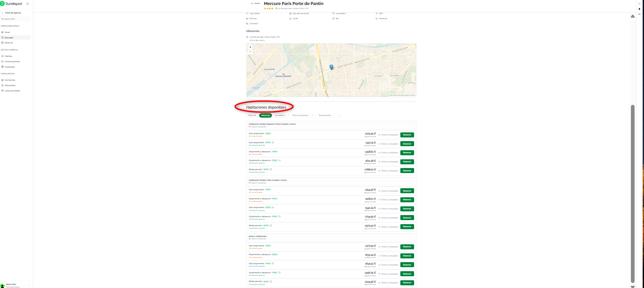The image size is (644, 288).
Task: Show info for the 1541,04 € rate
Action: point(273,207)
